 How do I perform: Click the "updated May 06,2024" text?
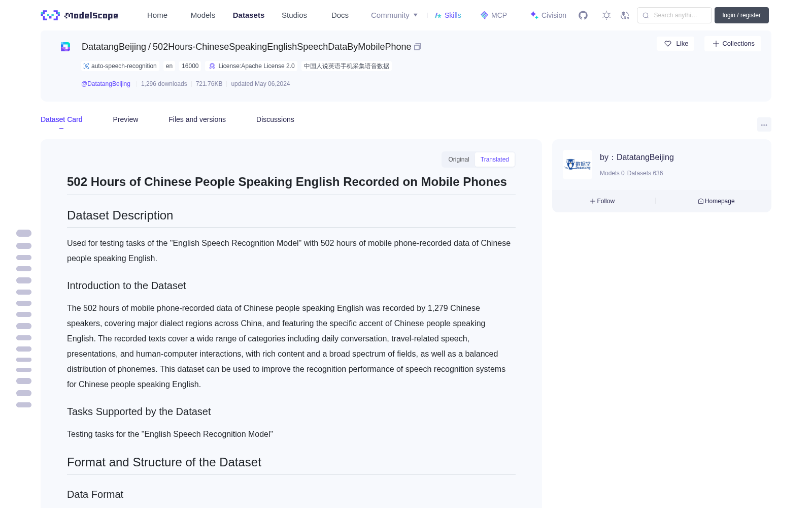click(260, 84)
